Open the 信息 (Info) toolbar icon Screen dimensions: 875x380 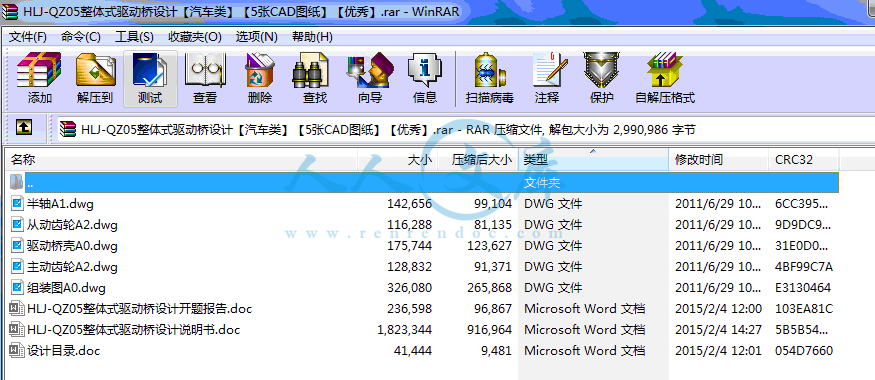[425, 70]
